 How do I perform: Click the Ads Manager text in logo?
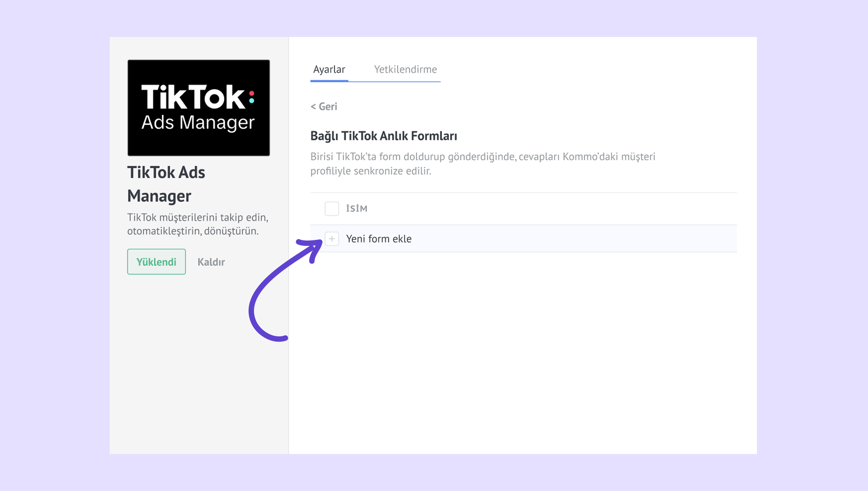pyautogui.click(x=198, y=122)
